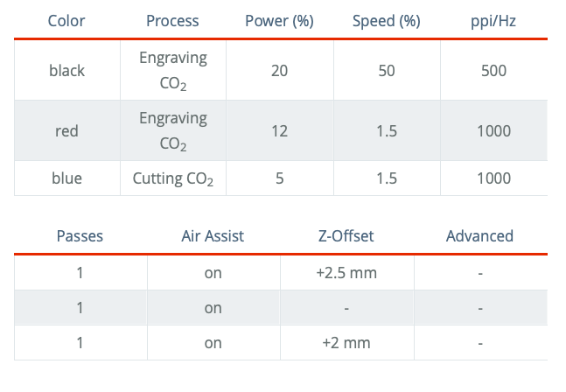This screenshot has height=392, width=566.
Task: Click the Process column header
Action: [x=172, y=20]
